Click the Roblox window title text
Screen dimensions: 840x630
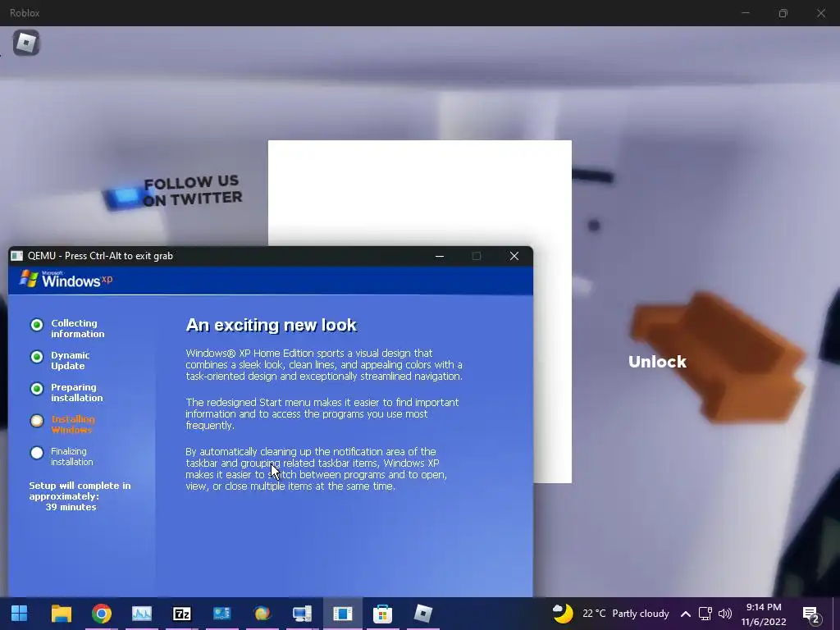(x=25, y=13)
